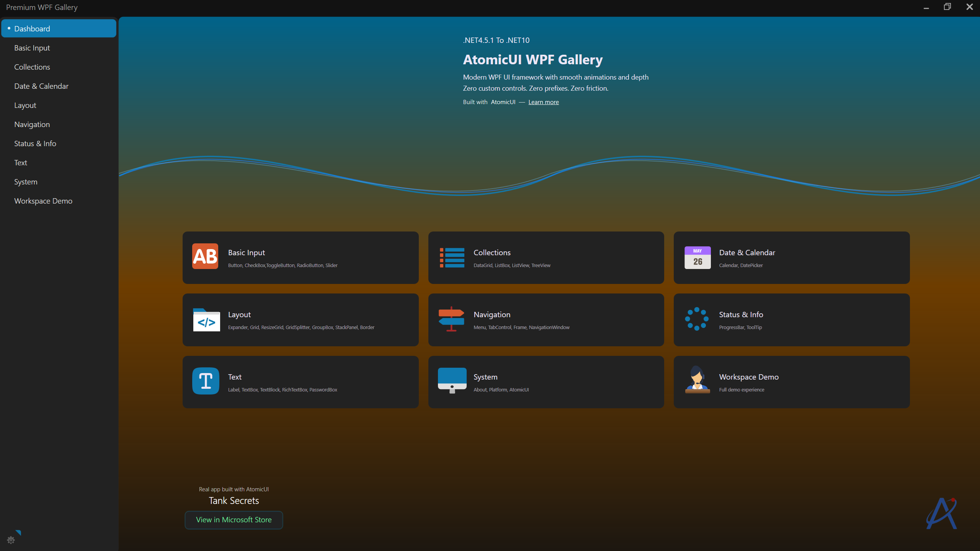The image size is (980, 551).
Task: Click the System monitor icon
Action: [x=452, y=380]
